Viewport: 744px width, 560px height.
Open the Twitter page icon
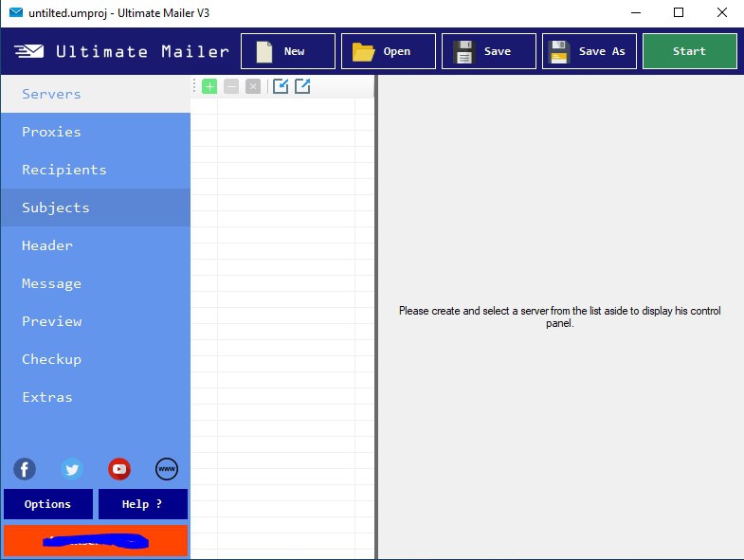72,469
